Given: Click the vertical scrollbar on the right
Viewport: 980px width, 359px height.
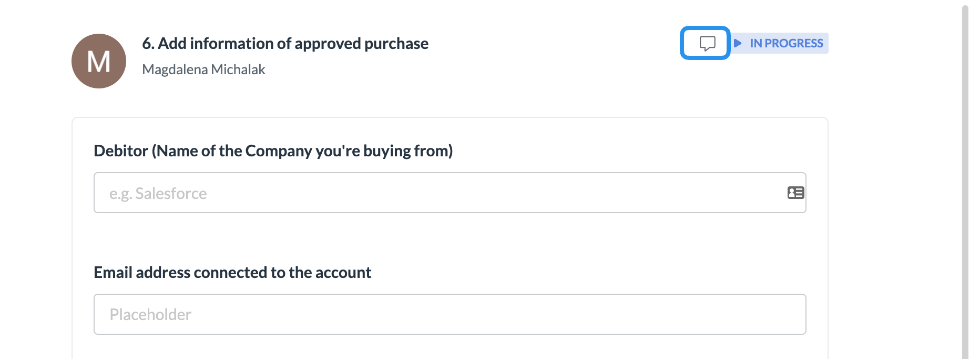Looking at the screenshot, I should (965, 179).
